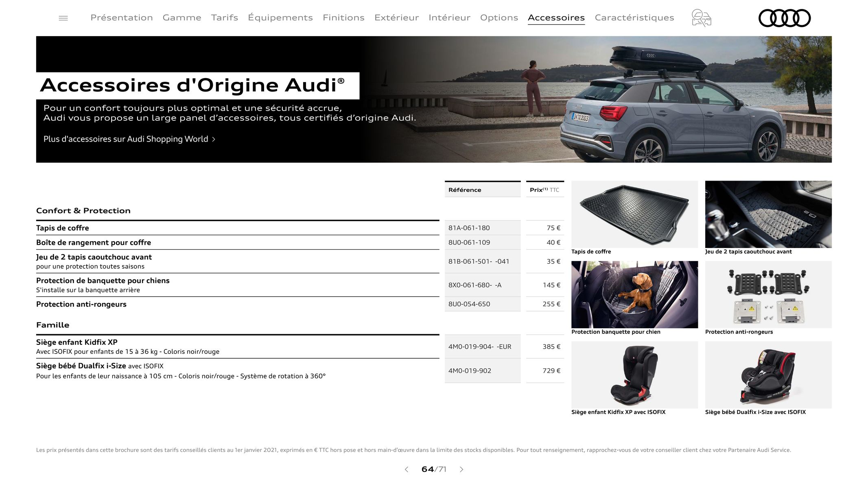
Task: Click the Prix TTC column header
Action: point(545,190)
